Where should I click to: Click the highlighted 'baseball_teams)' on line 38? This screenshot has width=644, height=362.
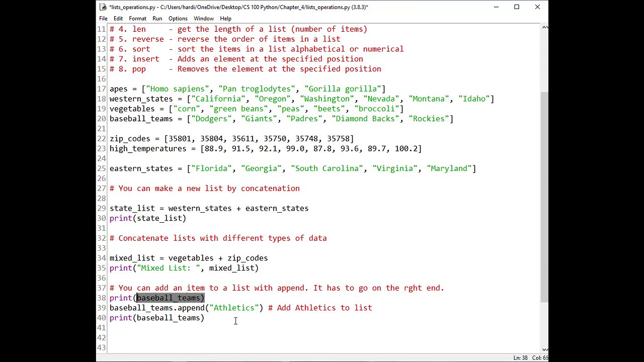pyautogui.click(x=171, y=298)
